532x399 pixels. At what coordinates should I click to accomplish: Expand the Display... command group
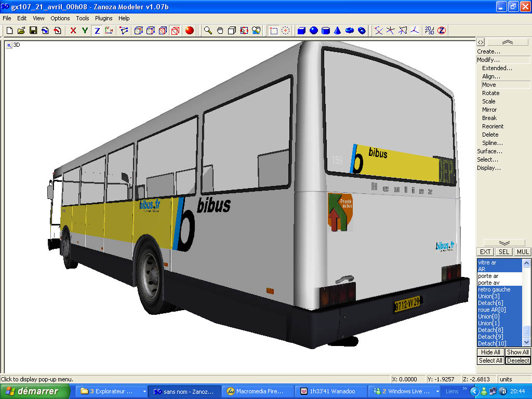pyautogui.click(x=488, y=168)
